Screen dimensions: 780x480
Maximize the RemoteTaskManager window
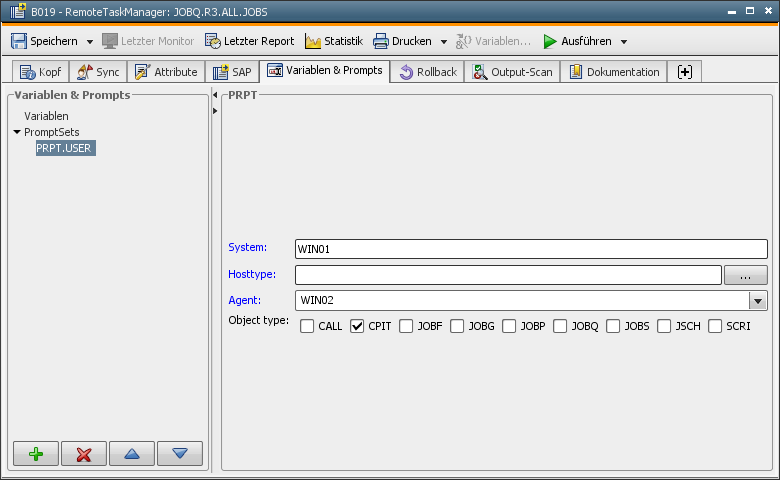coord(750,10)
